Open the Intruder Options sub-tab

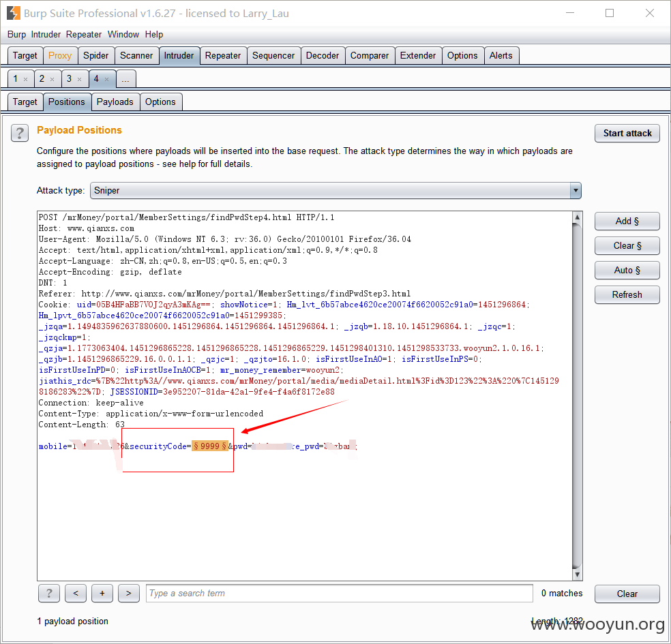tap(160, 102)
